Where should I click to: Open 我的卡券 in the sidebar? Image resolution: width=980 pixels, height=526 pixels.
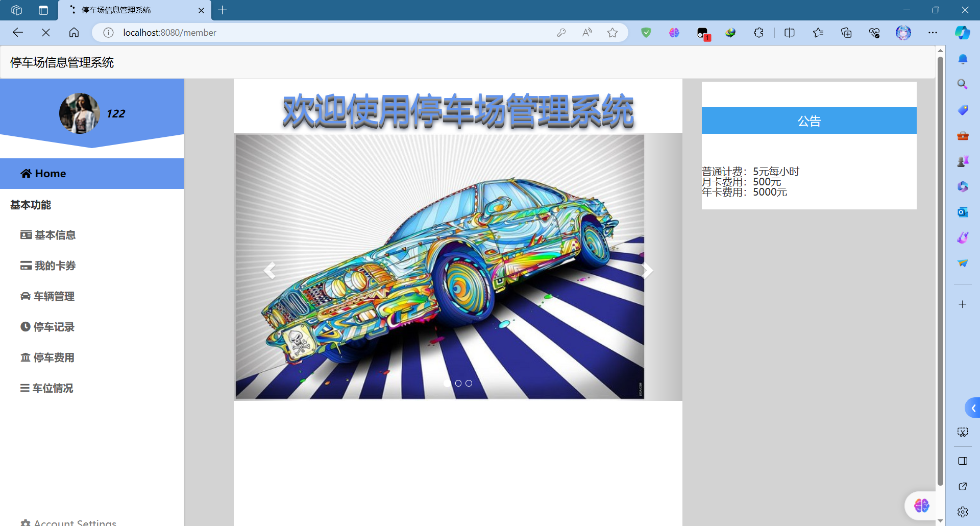(x=48, y=266)
